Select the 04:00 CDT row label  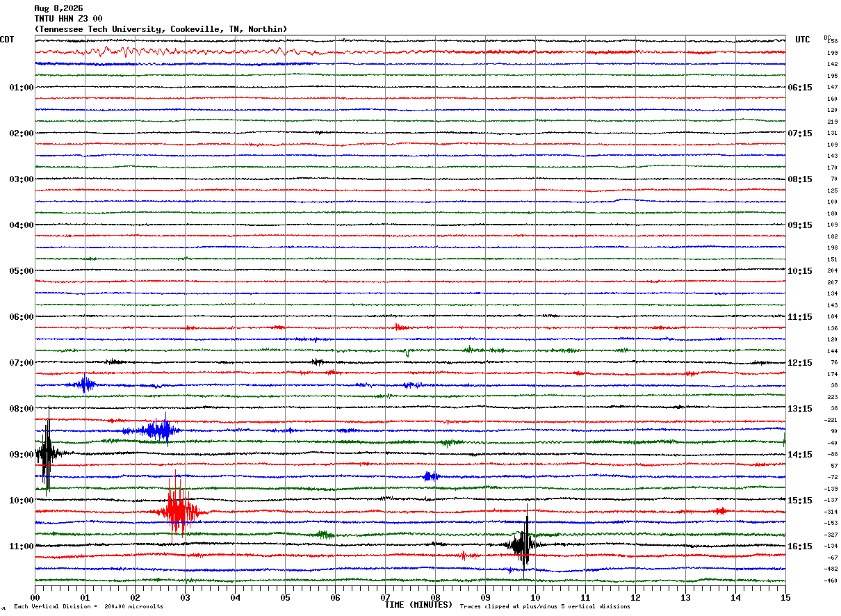[22, 225]
